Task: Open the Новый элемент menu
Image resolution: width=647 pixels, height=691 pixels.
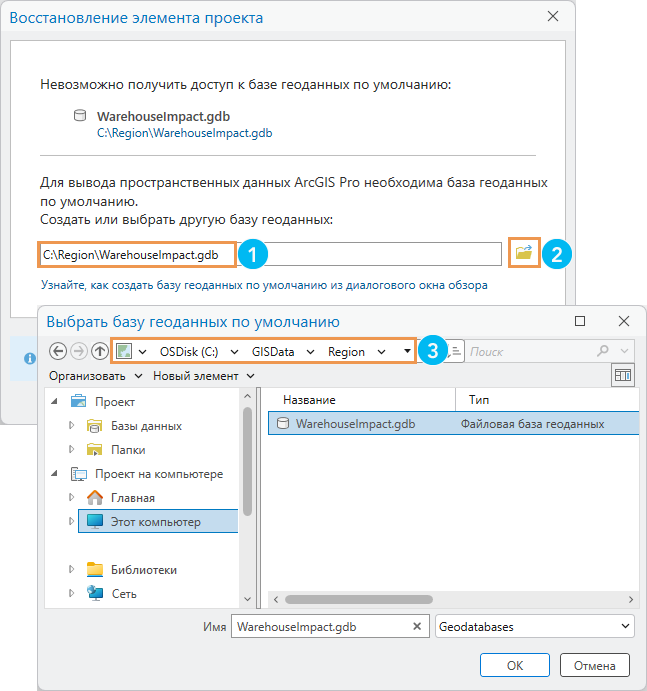Action: (203, 375)
